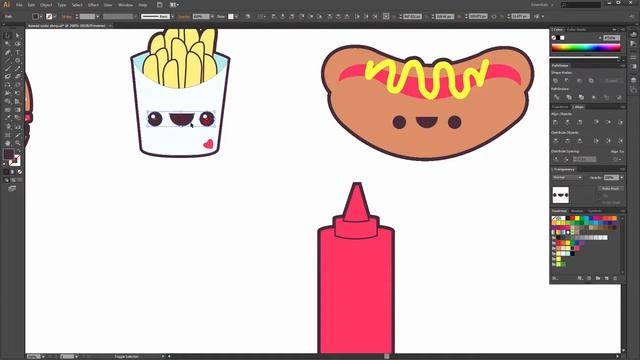This screenshot has height=360, width=640.
Task: Open Opacity dropdown arrow in control bar
Action: coord(212,16)
